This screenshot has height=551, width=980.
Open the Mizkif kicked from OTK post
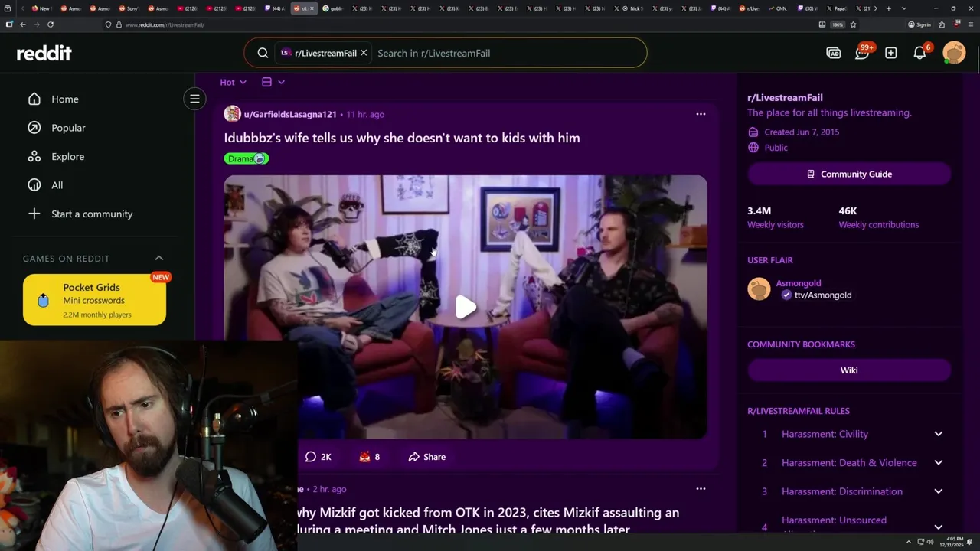pos(488,520)
